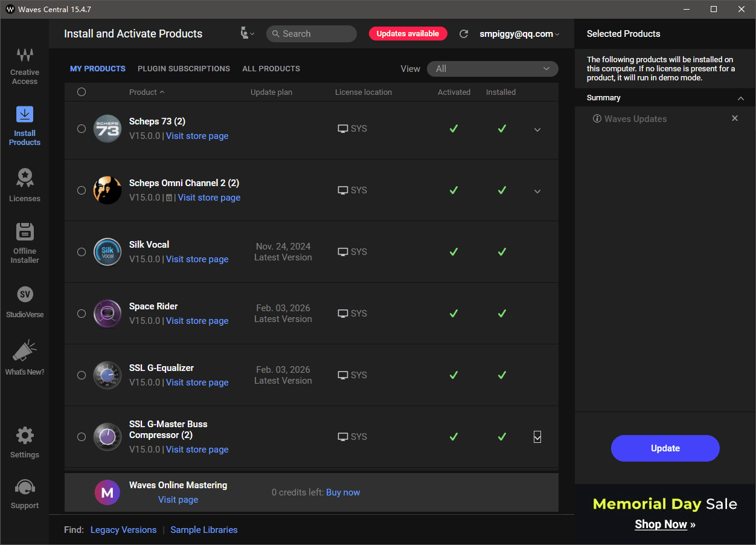Click the device selector icon beside Search
This screenshot has height=545, width=756.
tap(247, 34)
